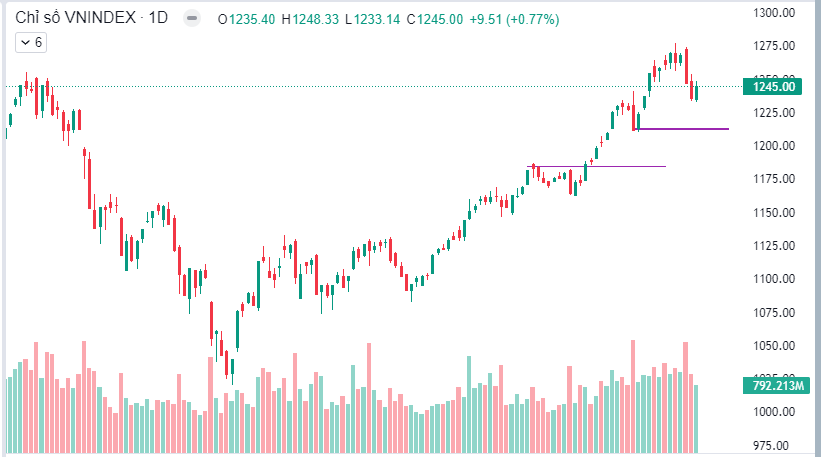Click the Chỉ số VNINDEX symbol title

[75, 19]
